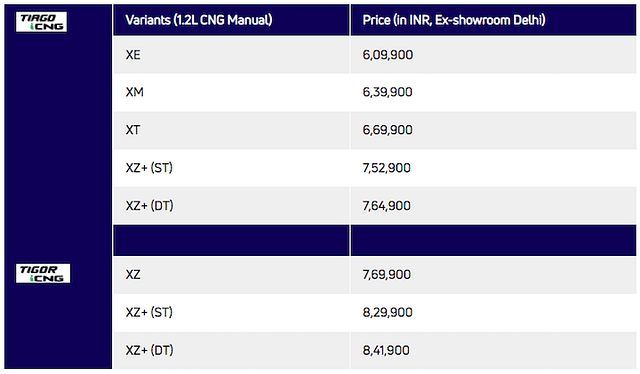Click the Tigor XZ variant cell
Viewport: 640px width, 374px height.
click(231, 275)
